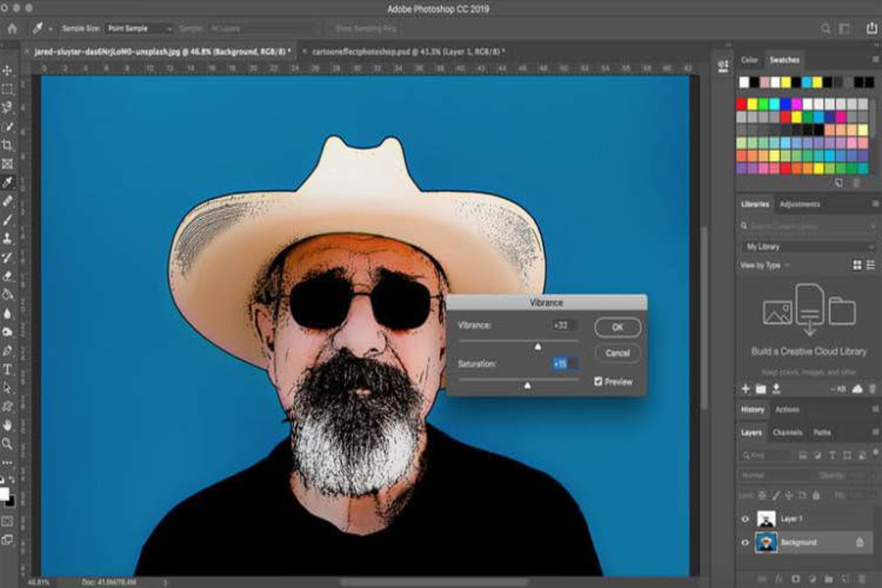
Task: Click the Vibrance slider handle
Action: click(537, 347)
